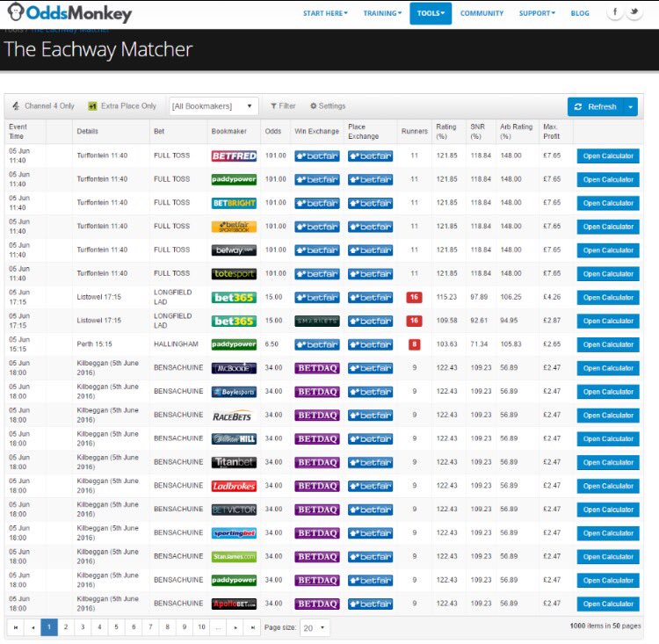Go to the Blog page
659x644 pixels.
click(x=580, y=13)
